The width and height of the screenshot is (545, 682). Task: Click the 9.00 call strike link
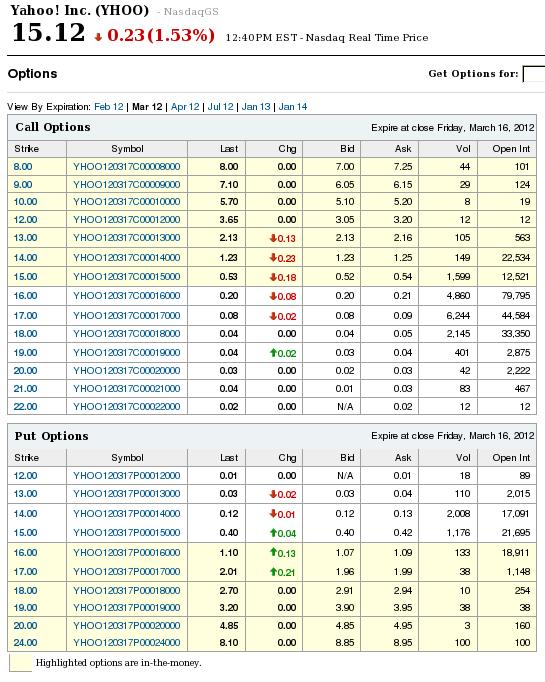[x=23, y=184]
